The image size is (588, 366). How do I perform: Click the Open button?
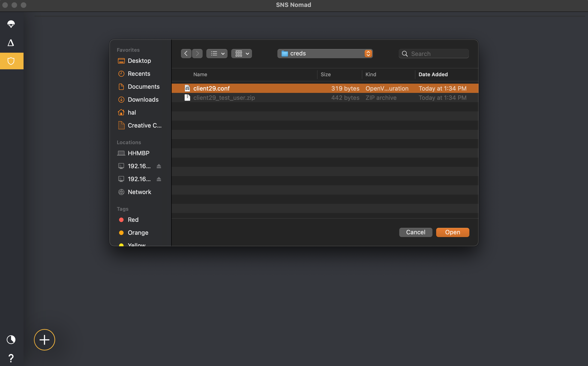[x=453, y=232]
